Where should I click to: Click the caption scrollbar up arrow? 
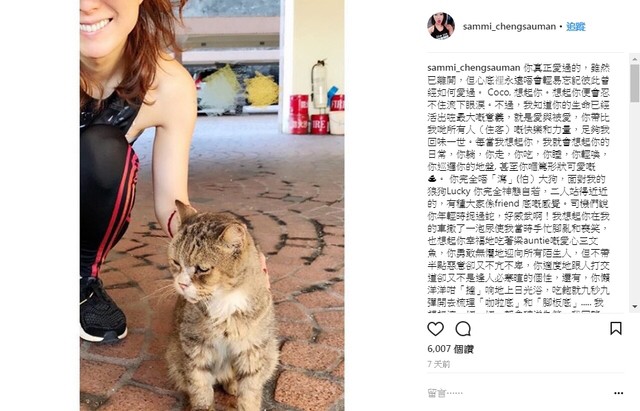[635, 59]
